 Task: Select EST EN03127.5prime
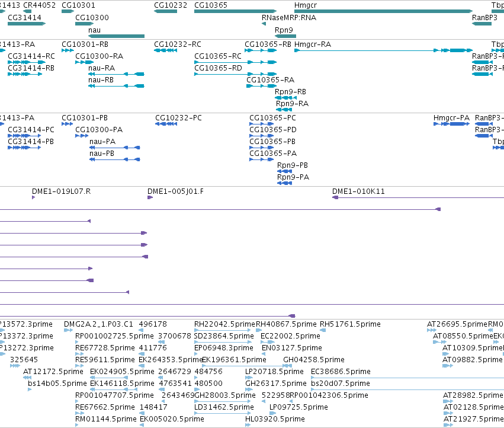(292, 348)
